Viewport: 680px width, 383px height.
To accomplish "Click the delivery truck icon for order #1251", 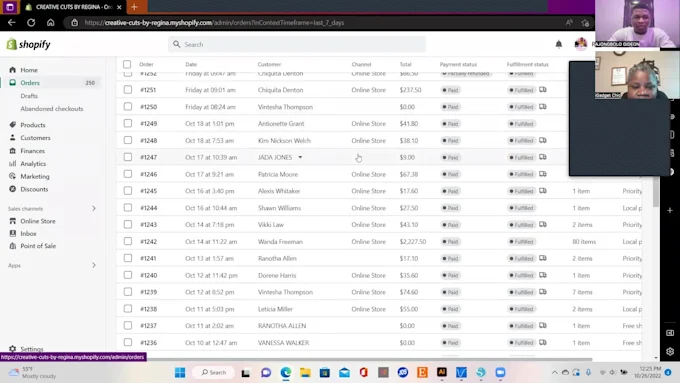I will pyautogui.click(x=543, y=90).
